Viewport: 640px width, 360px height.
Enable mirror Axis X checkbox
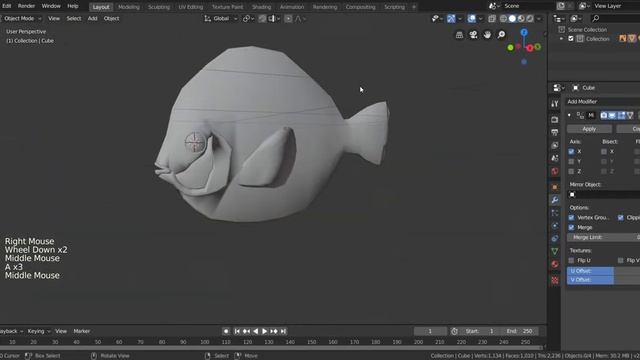(571, 151)
